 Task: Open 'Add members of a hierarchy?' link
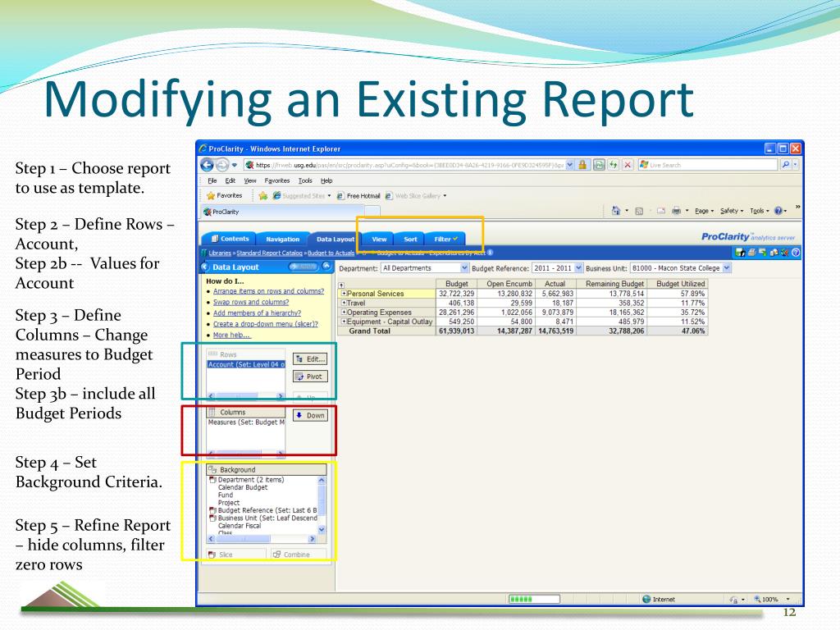point(257,313)
